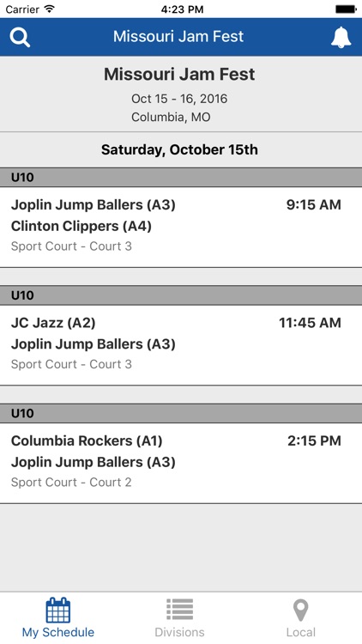This screenshot has height=644, width=362.
Task: Tap the Saturday, October 15th date header
Action: click(x=180, y=149)
